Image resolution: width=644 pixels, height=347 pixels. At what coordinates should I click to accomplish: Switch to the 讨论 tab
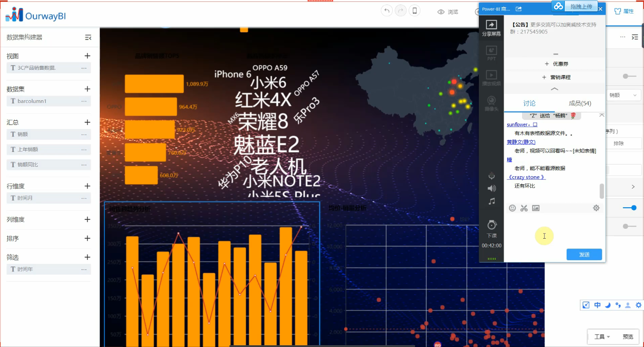(529, 103)
